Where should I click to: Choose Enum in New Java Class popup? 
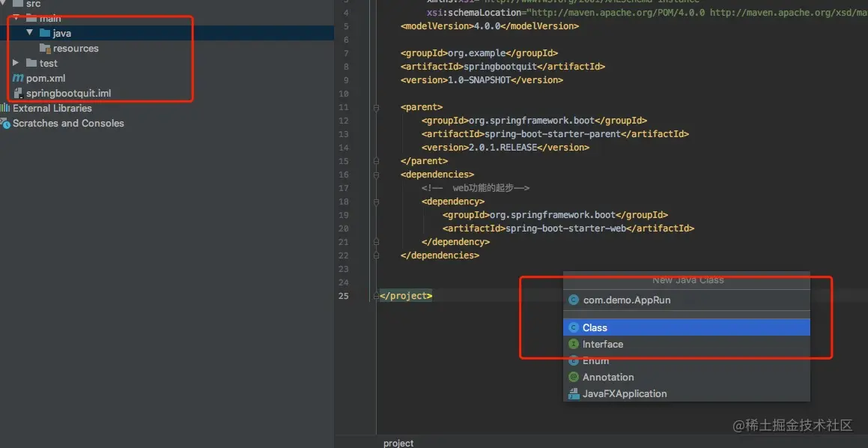pyautogui.click(x=687, y=360)
